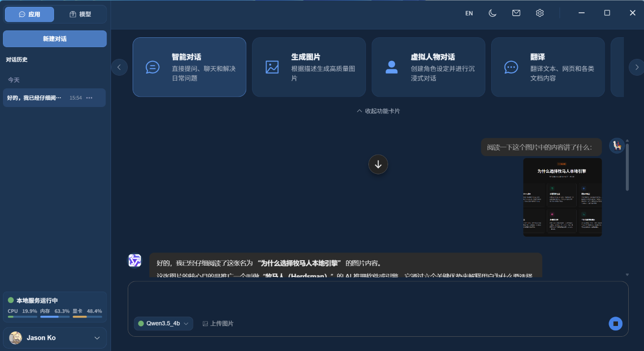This screenshot has height=351, width=644.
Task: Select the 生成图片 feature card
Action: (309, 67)
